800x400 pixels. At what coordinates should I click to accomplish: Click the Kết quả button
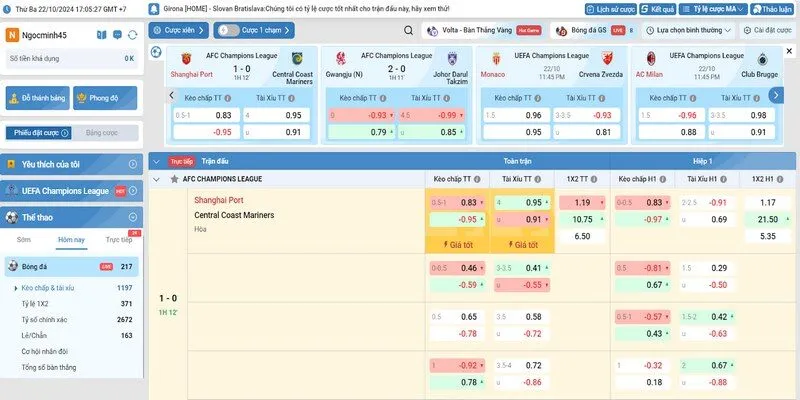point(659,8)
